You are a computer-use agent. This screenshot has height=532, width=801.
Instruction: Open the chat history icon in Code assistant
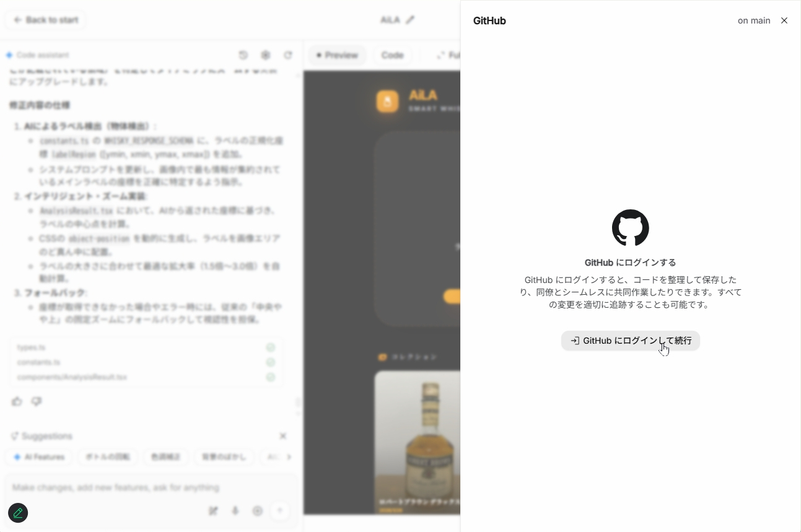coord(243,55)
